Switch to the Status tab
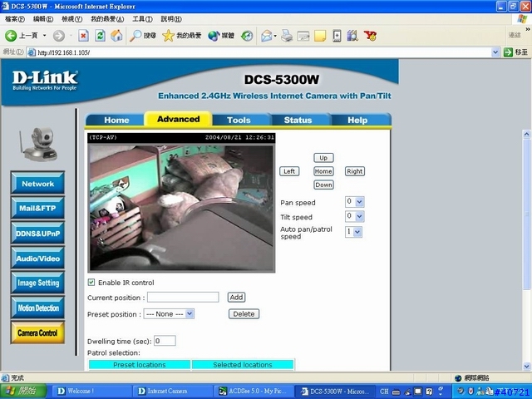532x399 pixels. 298,120
